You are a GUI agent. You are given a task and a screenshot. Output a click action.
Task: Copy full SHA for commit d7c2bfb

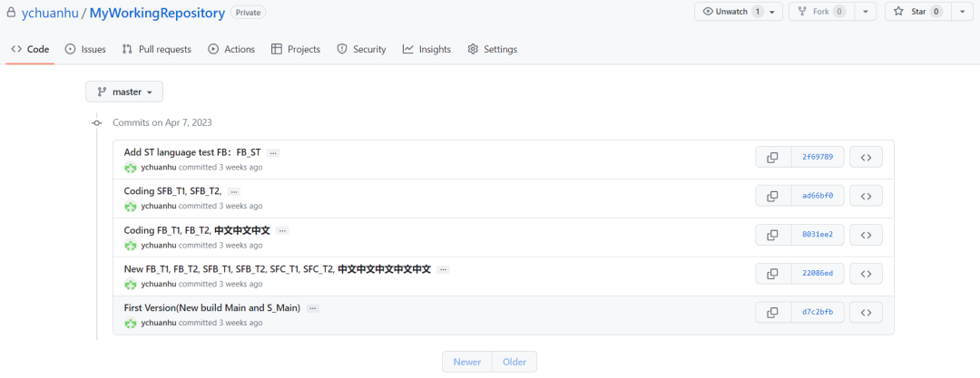click(x=772, y=312)
